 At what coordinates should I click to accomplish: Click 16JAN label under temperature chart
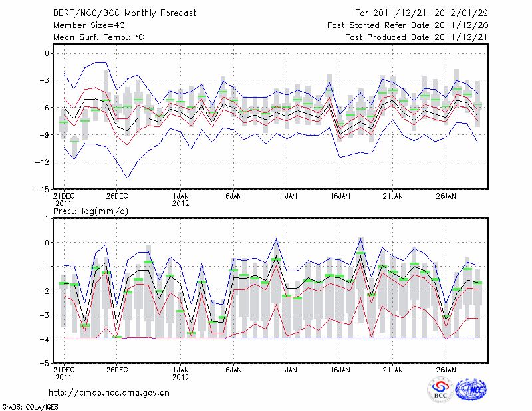[340, 196]
